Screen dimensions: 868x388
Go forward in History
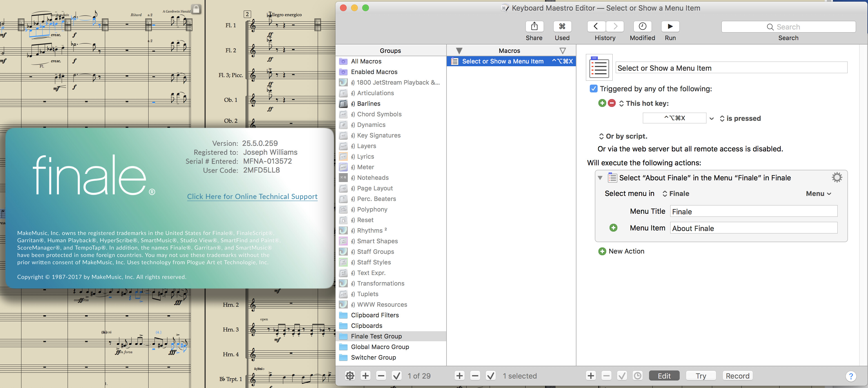pyautogui.click(x=615, y=26)
